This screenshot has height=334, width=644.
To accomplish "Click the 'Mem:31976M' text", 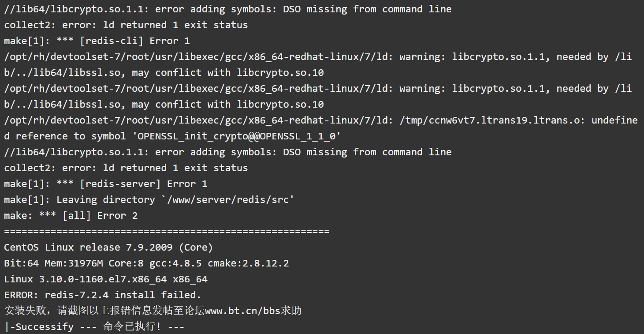I will point(74,263).
